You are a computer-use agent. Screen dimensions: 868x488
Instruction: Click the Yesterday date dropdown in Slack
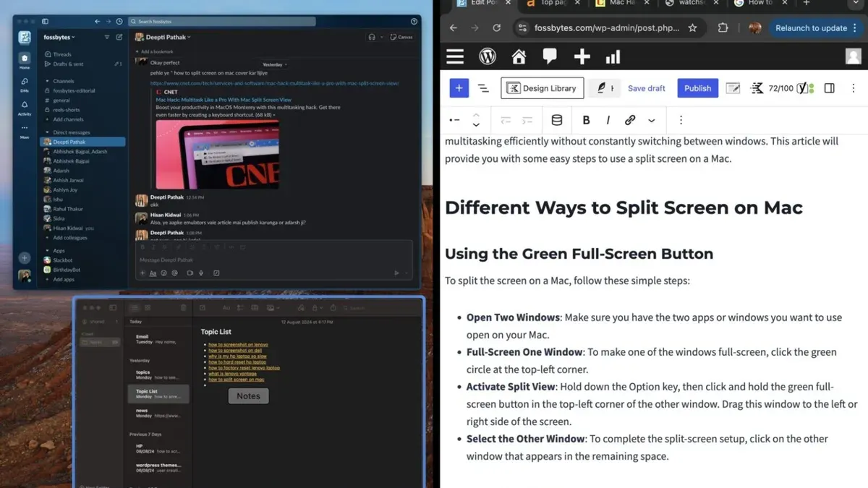click(x=274, y=64)
